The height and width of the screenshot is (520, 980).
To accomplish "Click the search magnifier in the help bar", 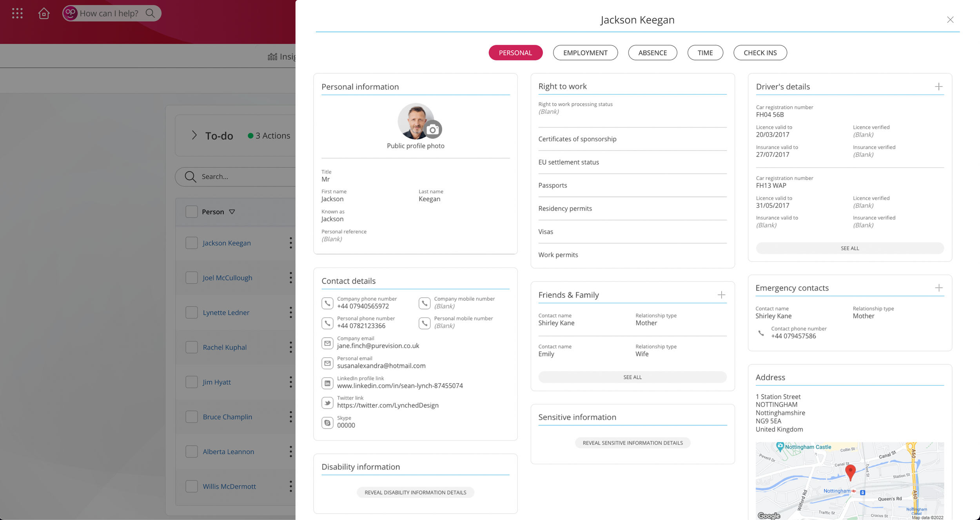I will click(x=150, y=13).
